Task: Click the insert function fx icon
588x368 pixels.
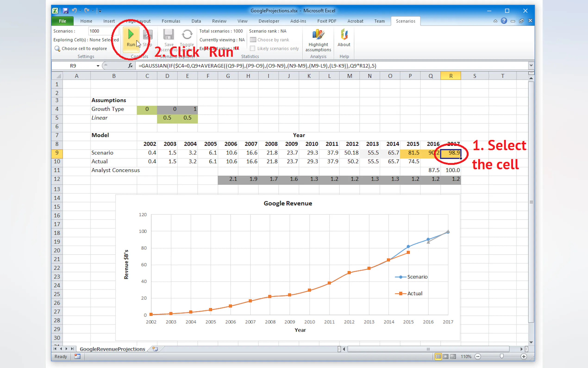Action: pos(131,66)
